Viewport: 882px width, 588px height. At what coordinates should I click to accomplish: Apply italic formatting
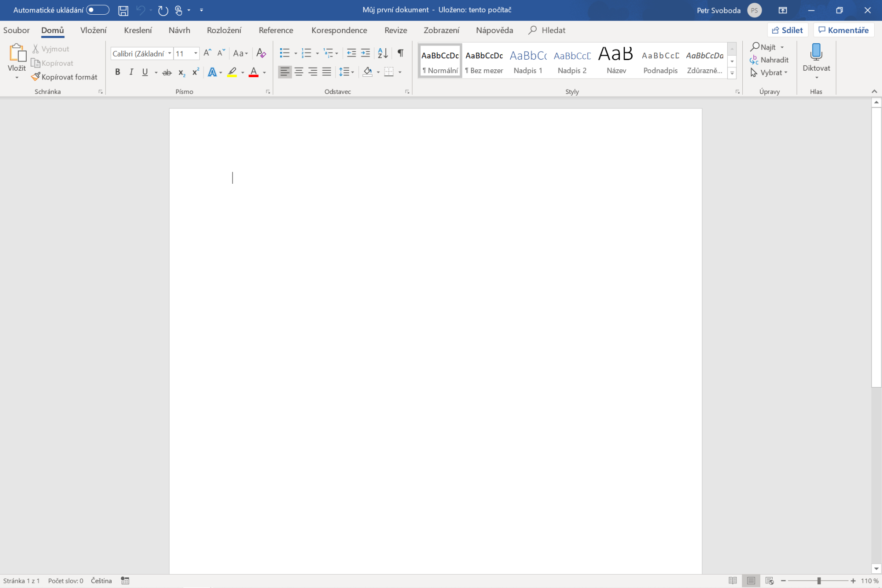pyautogui.click(x=131, y=72)
